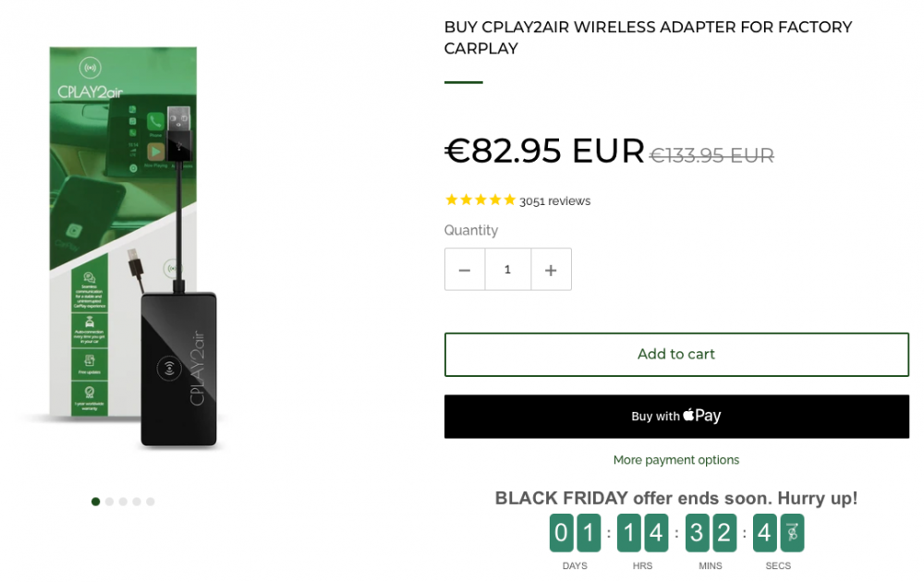Click the product title heading

(647, 38)
